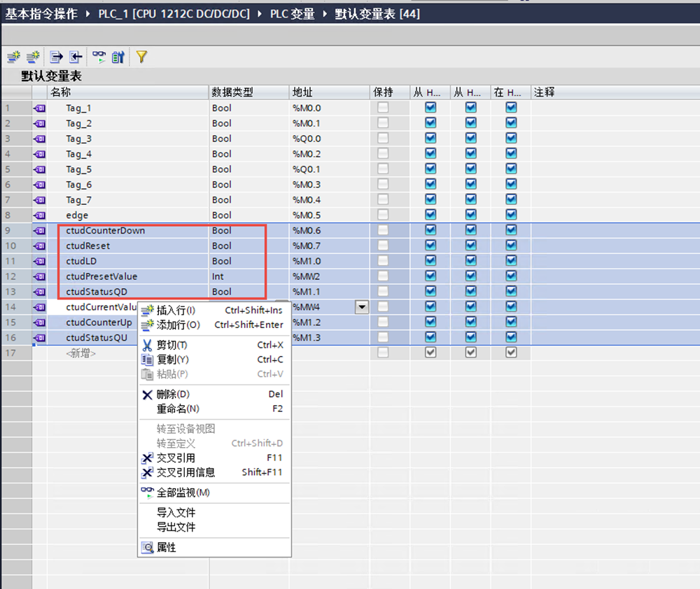Viewport: 700px width, 589px height.
Task: Uncheck the rightmost checkbox in the Tag_1 row
Action: [x=511, y=108]
